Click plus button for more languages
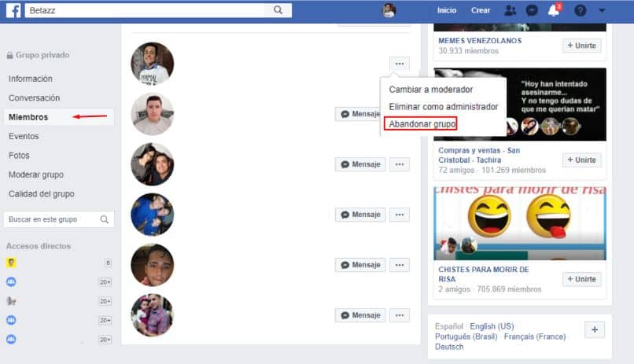634x364 pixels. coord(595,329)
